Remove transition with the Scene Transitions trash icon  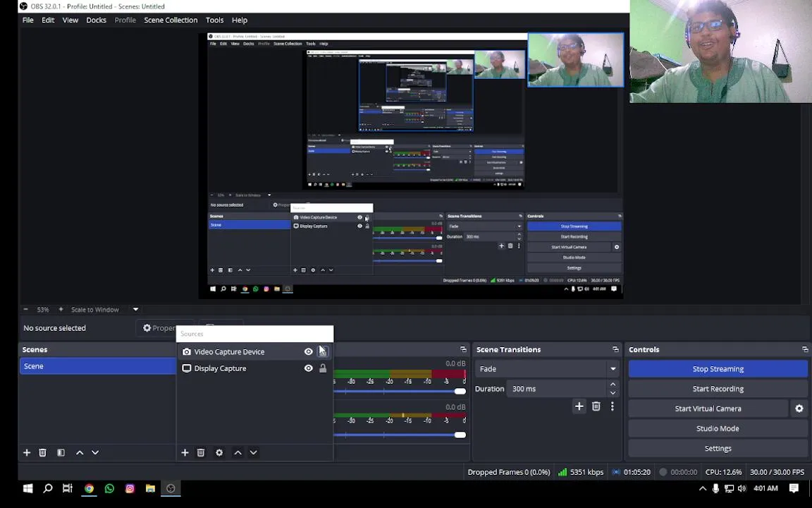pos(596,406)
